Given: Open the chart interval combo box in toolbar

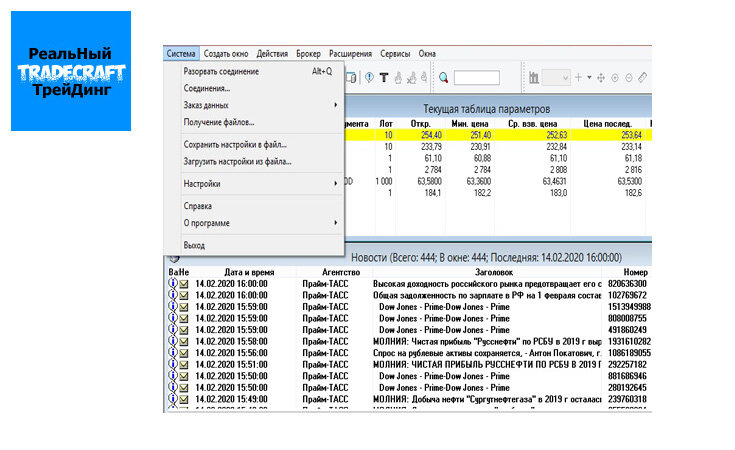Looking at the screenshot, I should (556, 78).
